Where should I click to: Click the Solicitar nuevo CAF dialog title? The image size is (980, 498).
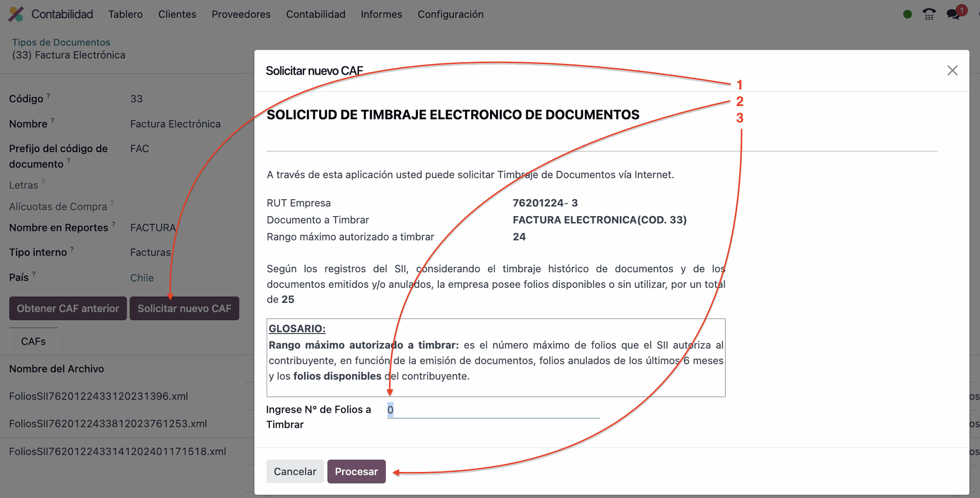click(x=314, y=71)
